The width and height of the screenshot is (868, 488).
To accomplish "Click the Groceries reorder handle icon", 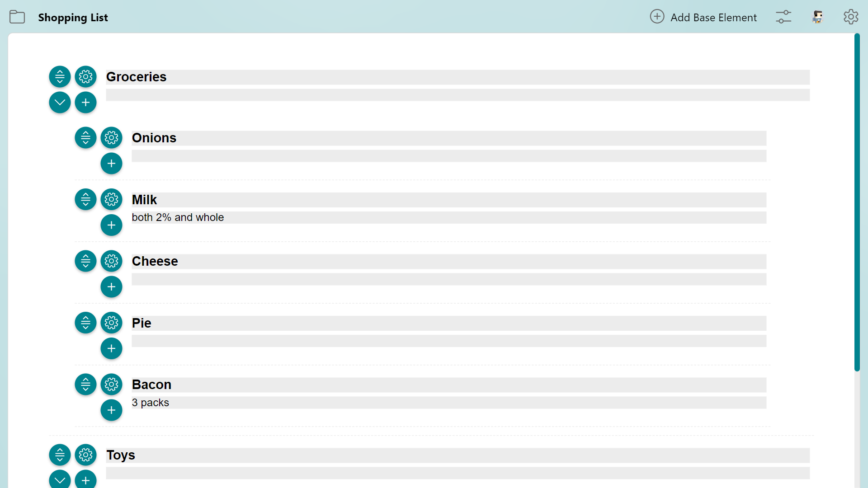I will 60,77.
